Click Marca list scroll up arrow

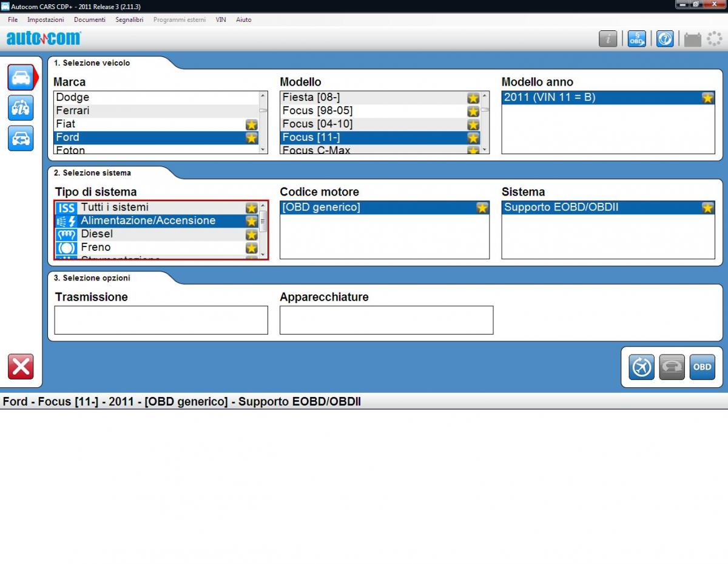pyautogui.click(x=263, y=96)
